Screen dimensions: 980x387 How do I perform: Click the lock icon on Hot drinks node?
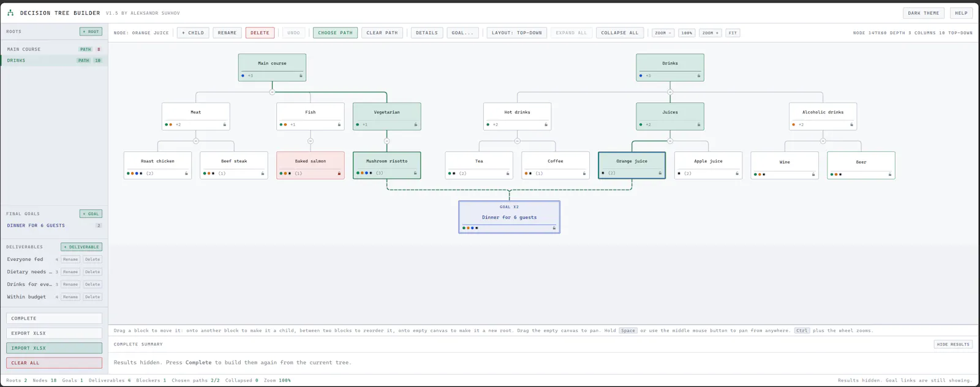click(x=546, y=125)
